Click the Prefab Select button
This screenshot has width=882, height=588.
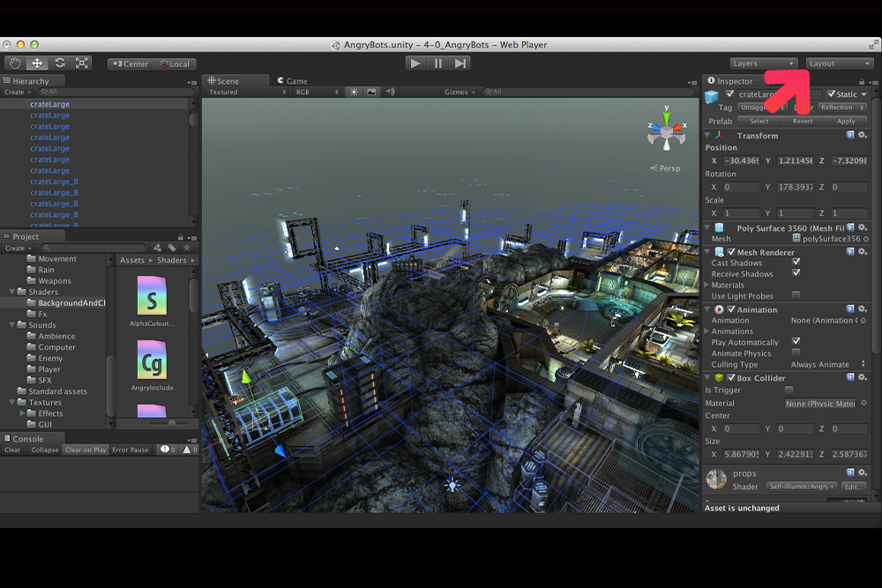[x=759, y=121]
